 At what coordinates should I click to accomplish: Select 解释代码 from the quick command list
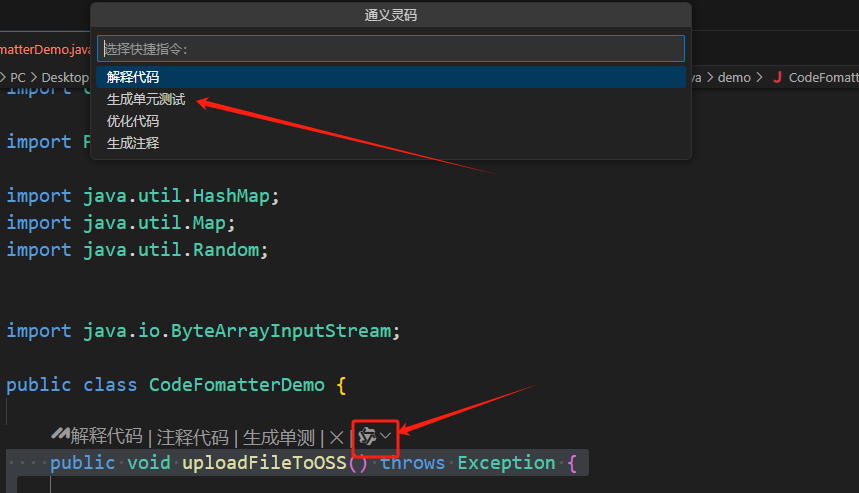click(133, 77)
